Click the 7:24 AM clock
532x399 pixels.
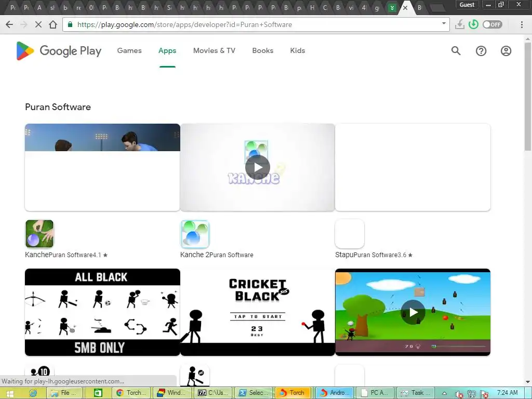click(x=508, y=393)
